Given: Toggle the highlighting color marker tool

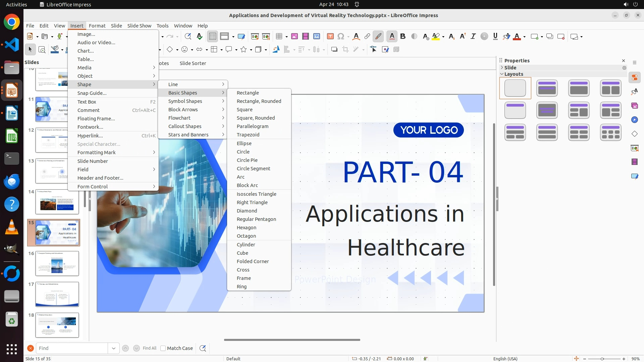Looking at the screenshot, I should coord(436,37).
